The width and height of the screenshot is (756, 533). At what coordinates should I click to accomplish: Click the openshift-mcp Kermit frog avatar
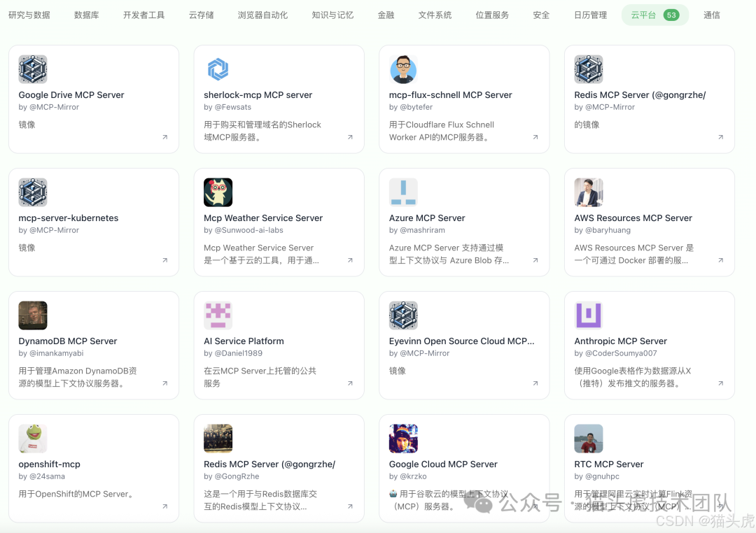(x=33, y=439)
